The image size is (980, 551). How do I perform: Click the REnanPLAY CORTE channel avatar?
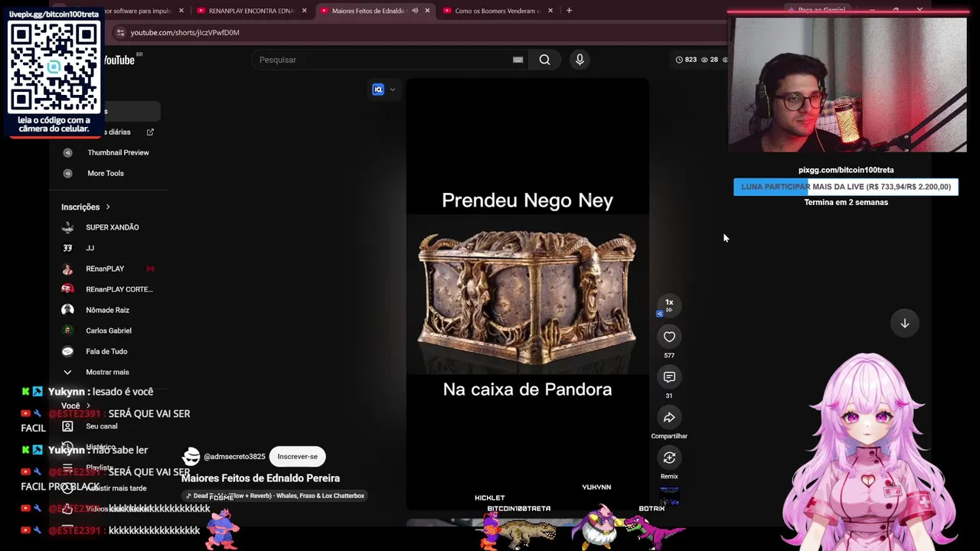[67, 289]
